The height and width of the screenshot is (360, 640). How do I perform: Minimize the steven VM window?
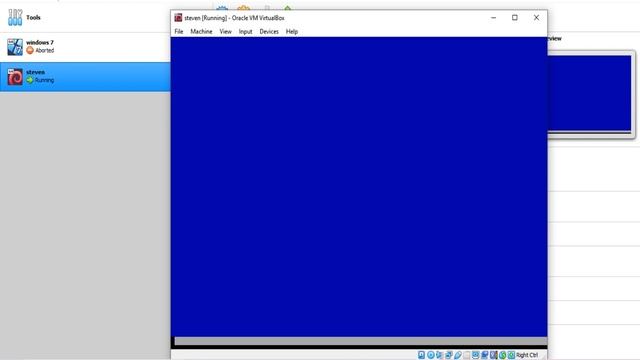pyautogui.click(x=493, y=18)
